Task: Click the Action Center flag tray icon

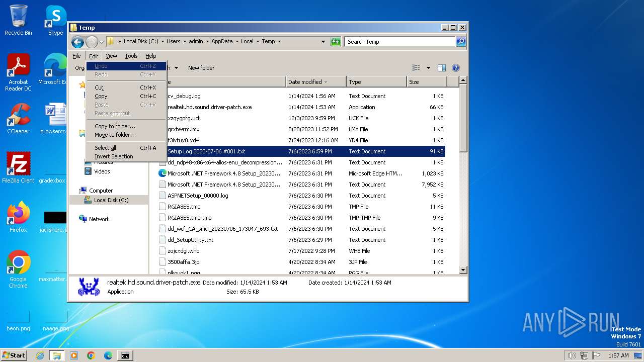Action: point(596,355)
